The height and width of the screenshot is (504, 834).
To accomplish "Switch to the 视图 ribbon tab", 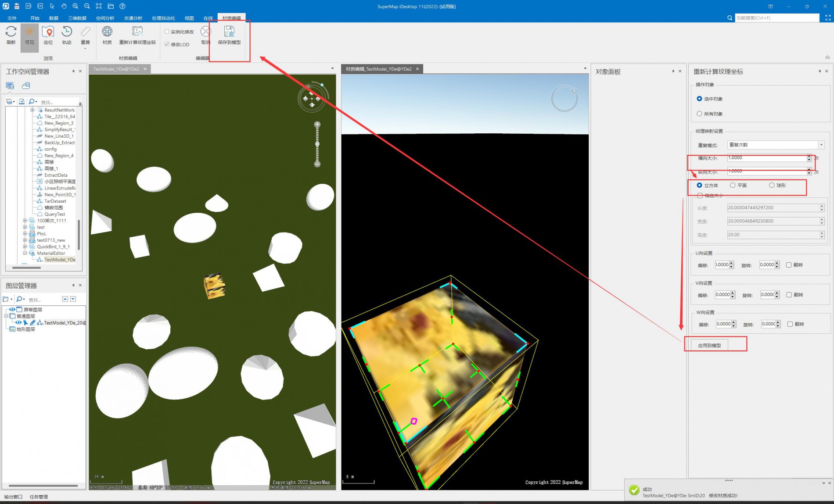I will (189, 18).
